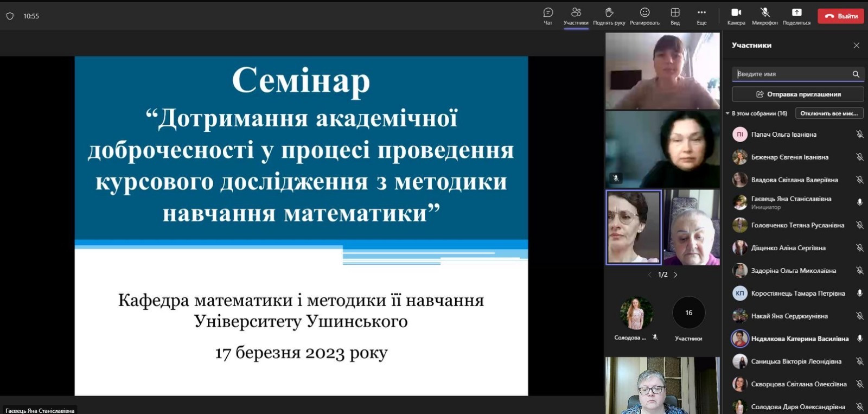Collapse the in-this-meeting participants list
The height and width of the screenshot is (414, 868).
click(x=727, y=113)
